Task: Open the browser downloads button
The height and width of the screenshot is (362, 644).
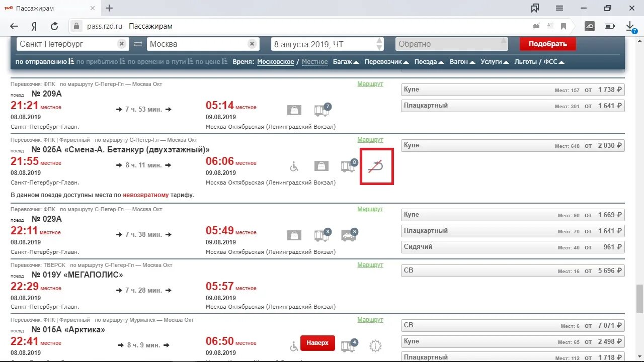Action: (630, 27)
